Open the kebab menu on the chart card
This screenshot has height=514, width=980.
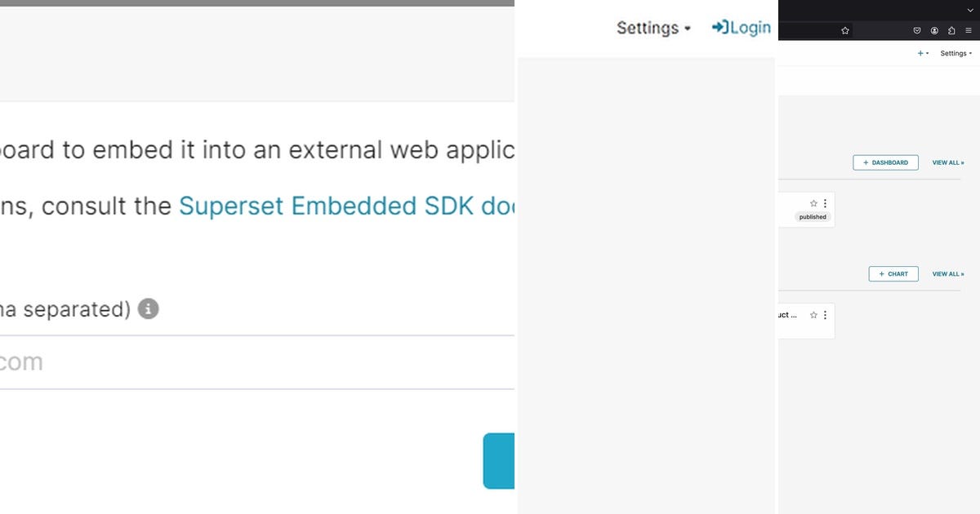[825, 315]
